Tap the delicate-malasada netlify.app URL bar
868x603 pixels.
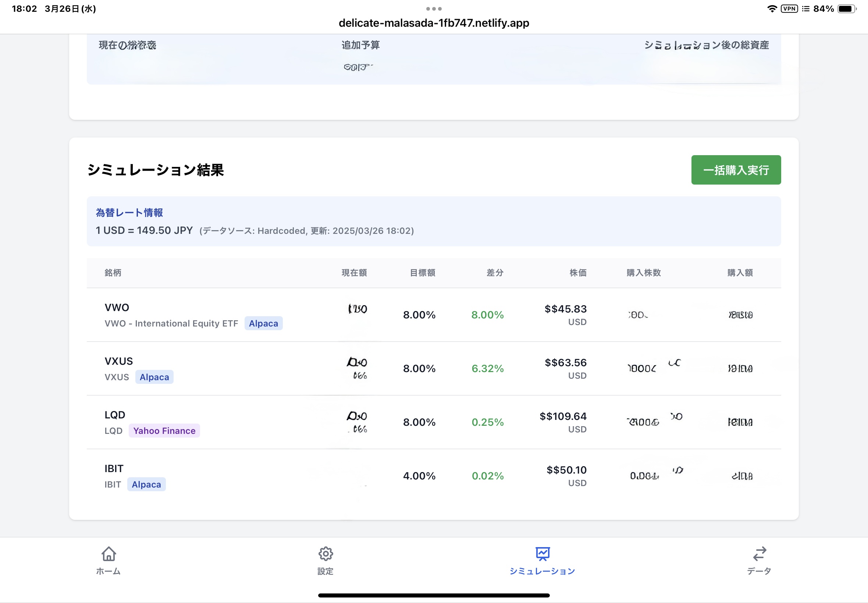434,23
